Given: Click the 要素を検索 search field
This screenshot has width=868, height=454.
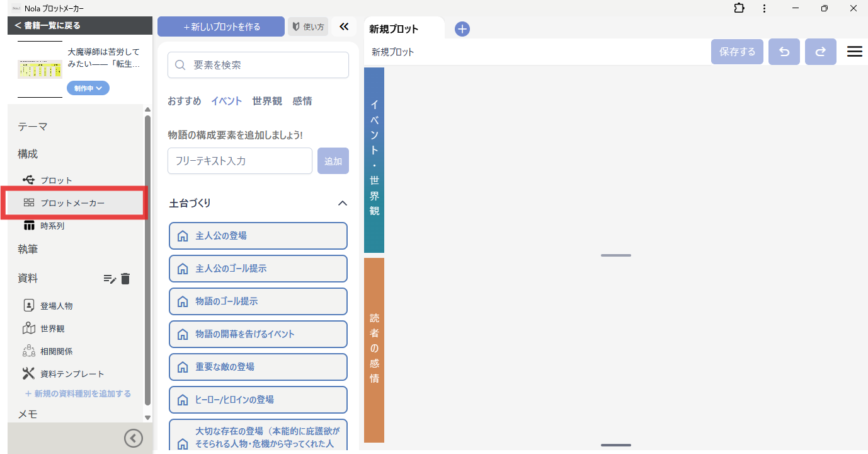Looking at the screenshot, I should pos(258,65).
